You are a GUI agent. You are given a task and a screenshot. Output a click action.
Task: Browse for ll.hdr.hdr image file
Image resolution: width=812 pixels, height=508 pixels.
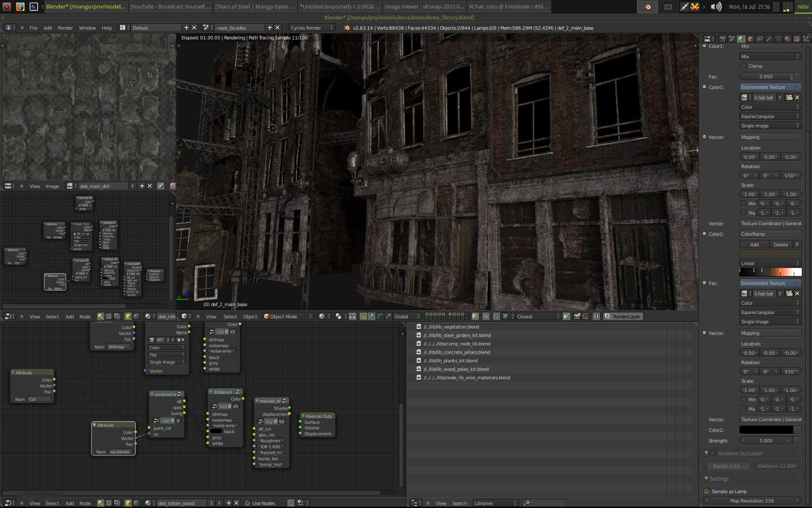[x=789, y=97]
